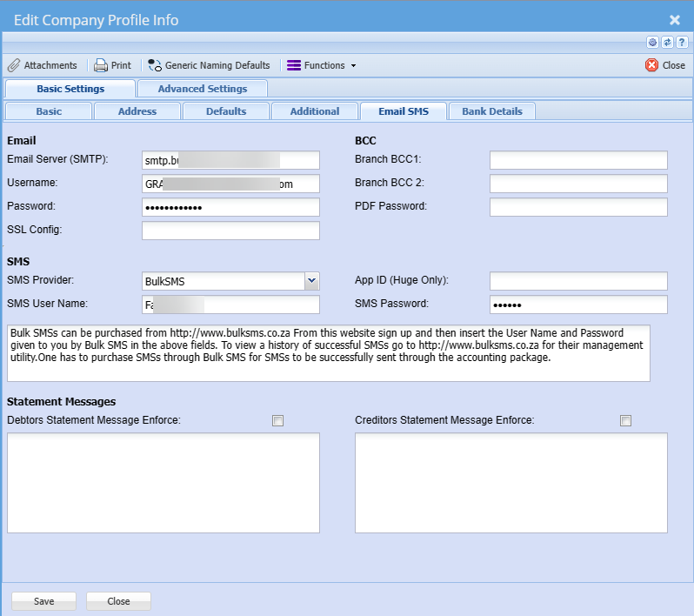Screen dimensions: 694x616
Task: Close dialog with the white X icon
Action: click(674, 19)
